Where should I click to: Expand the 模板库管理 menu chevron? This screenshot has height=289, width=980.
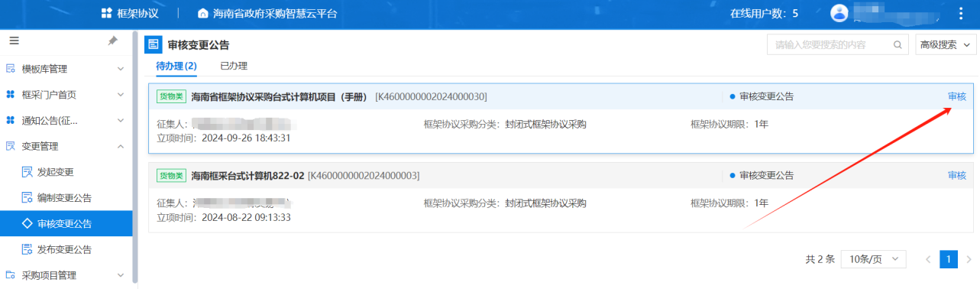120,69
